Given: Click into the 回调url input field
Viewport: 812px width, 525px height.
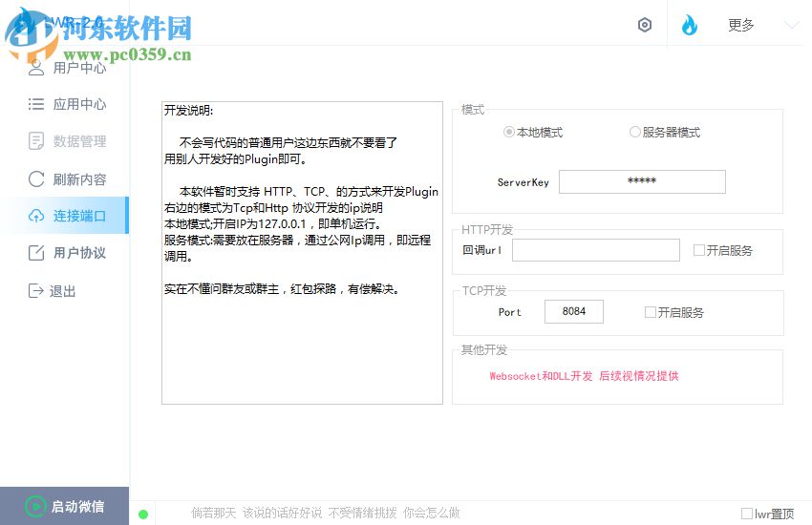Looking at the screenshot, I should tap(596, 250).
